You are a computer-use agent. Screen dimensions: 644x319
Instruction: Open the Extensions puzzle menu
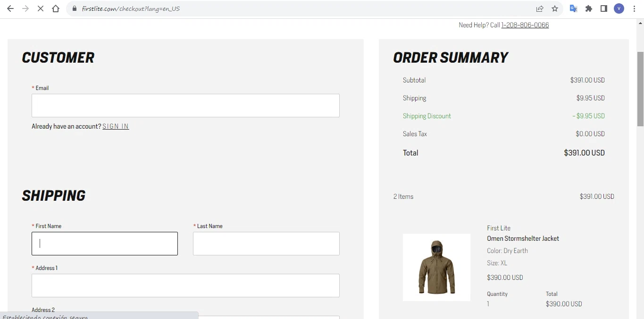(x=589, y=8)
